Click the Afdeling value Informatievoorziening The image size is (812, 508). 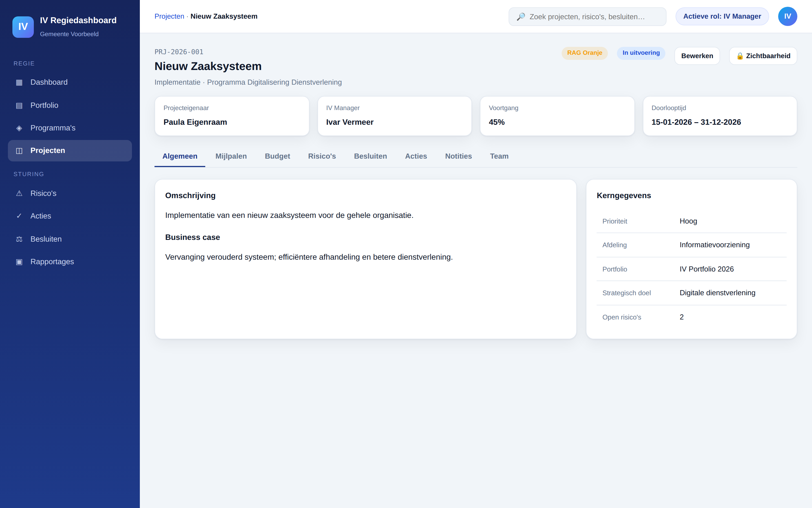(x=714, y=245)
